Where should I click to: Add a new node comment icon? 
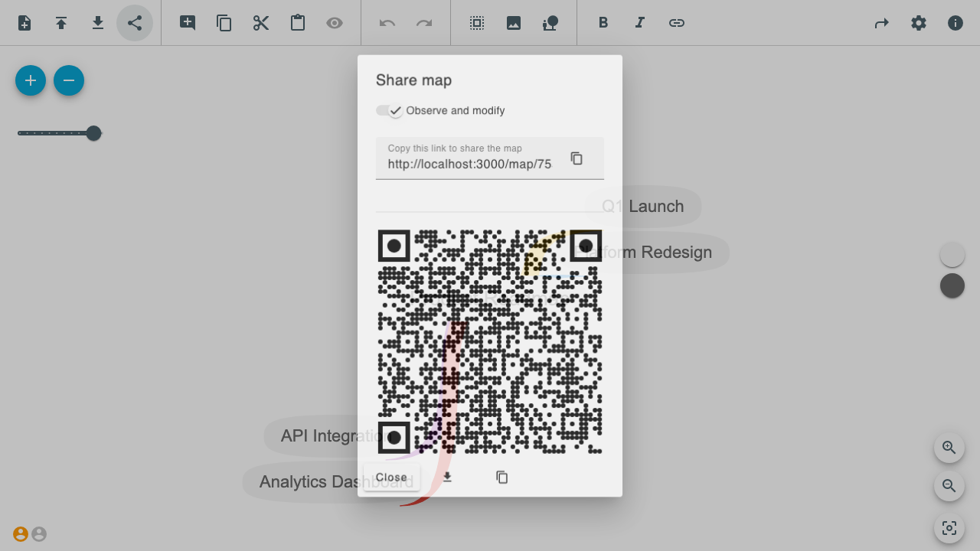coord(188,23)
